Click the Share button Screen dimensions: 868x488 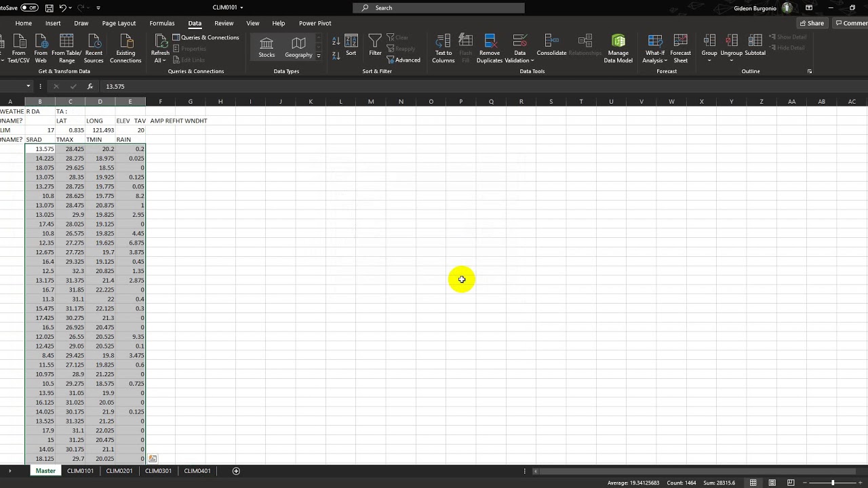811,23
